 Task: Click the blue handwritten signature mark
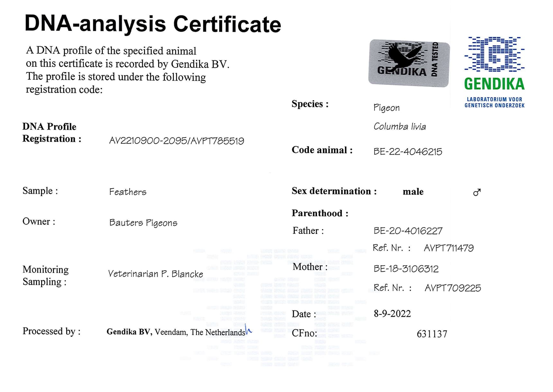(248, 330)
